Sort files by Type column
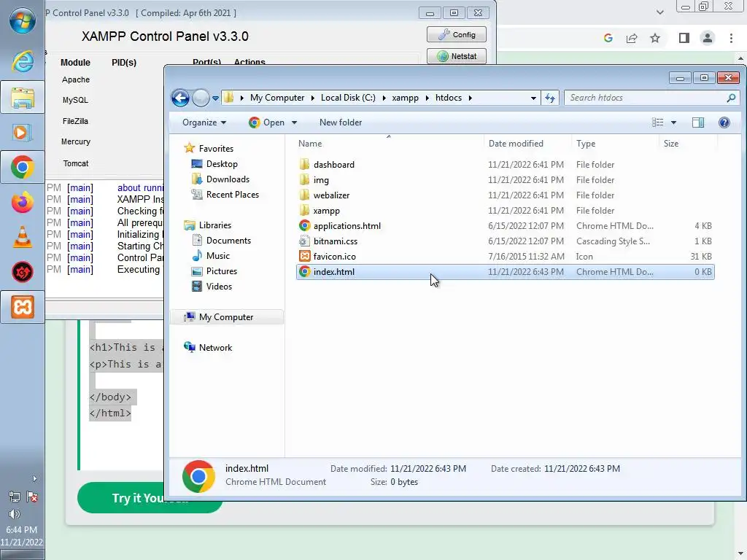Viewport: 747px width, 560px height. coord(586,144)
